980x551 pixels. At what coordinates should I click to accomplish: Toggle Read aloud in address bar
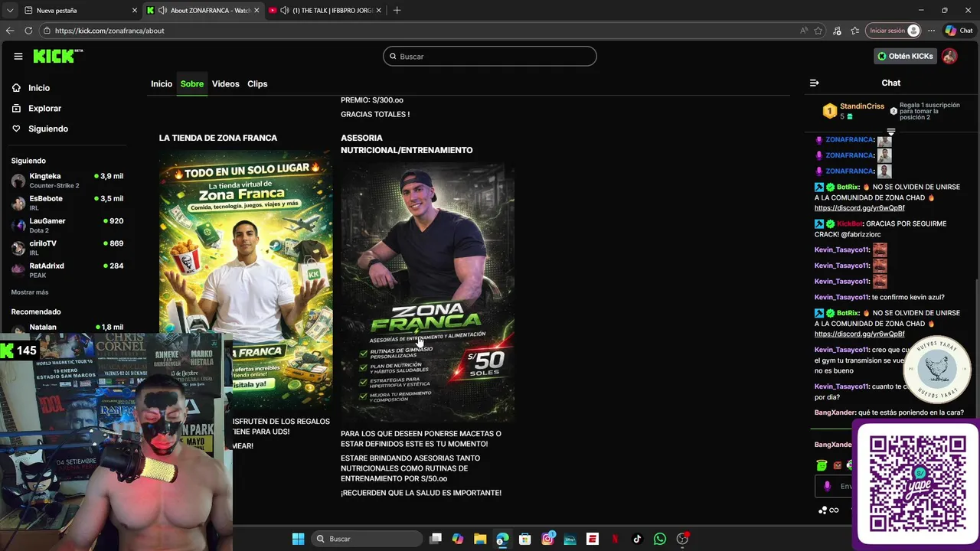click(x=803, y=31)
